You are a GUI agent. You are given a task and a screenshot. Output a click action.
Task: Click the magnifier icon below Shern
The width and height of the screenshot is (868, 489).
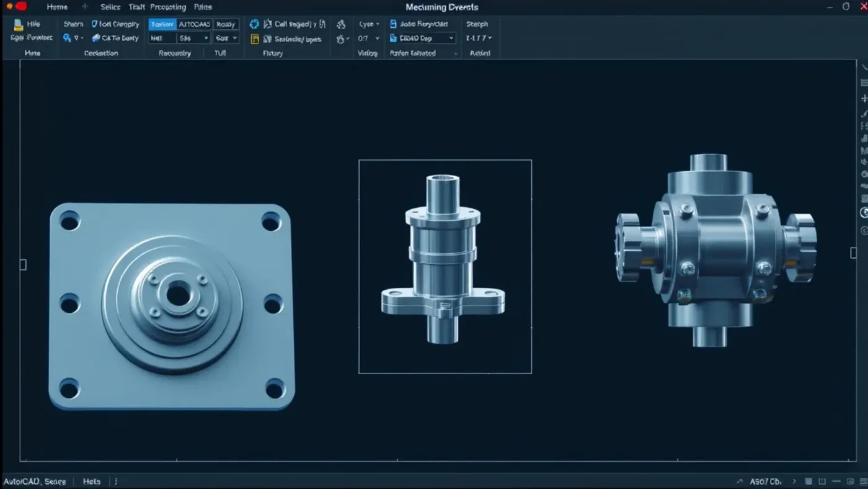[67, 38]
